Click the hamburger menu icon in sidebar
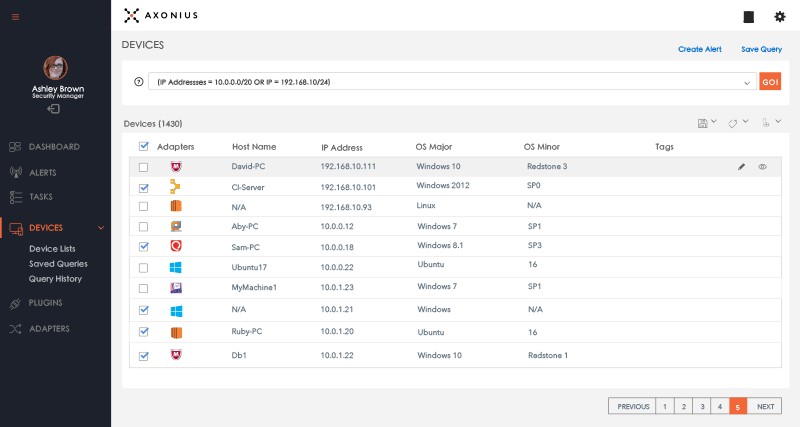Screen dimensions: 800x427 pos(14,16)
